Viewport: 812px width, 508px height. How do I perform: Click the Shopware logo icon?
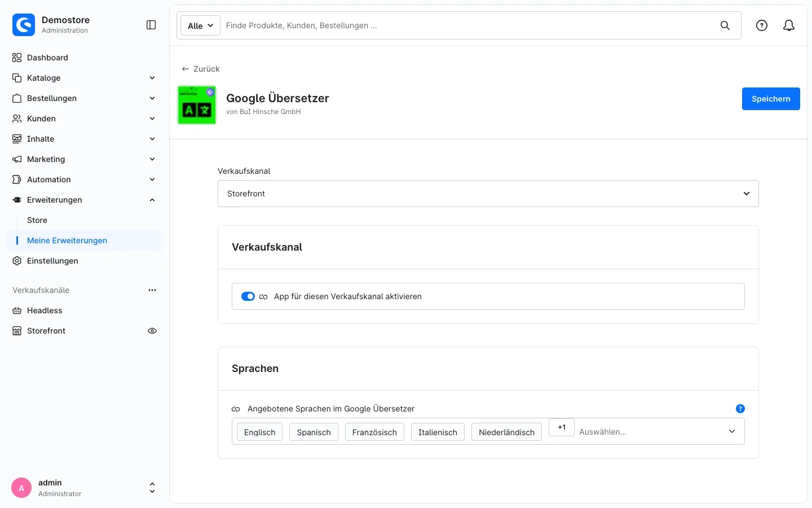tap(24, 25)
